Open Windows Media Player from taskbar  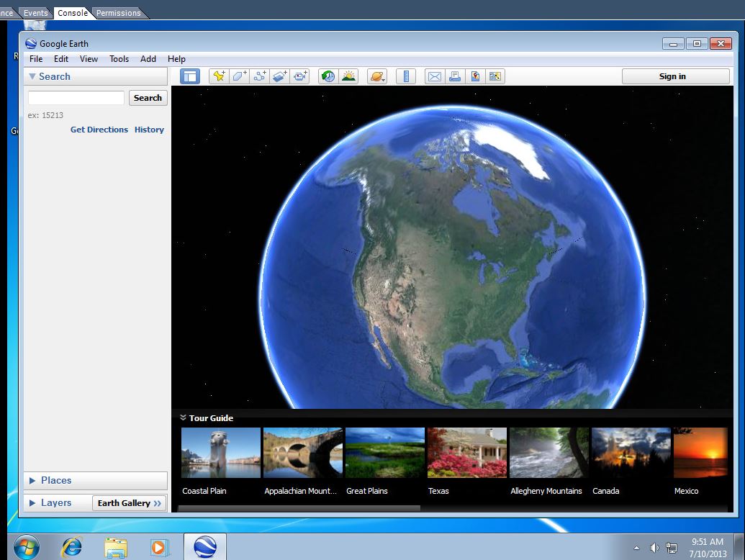click(160, 547)
